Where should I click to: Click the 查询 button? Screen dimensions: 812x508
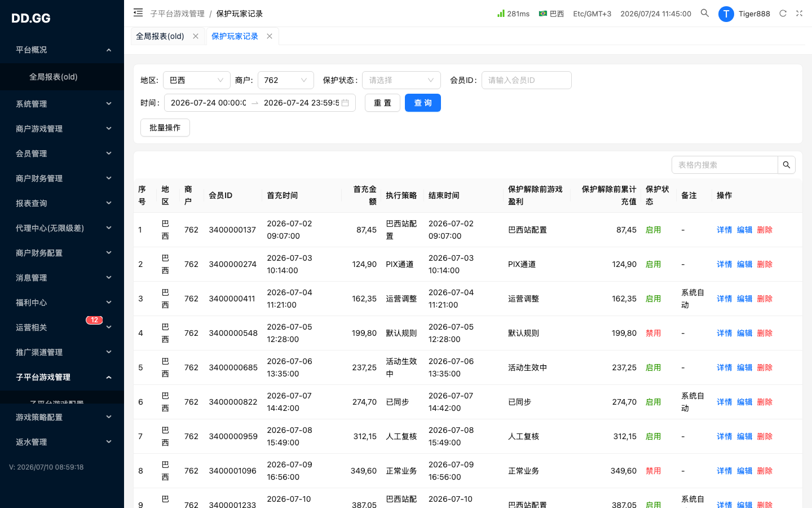pyautogui.click(x=423, y=103)
